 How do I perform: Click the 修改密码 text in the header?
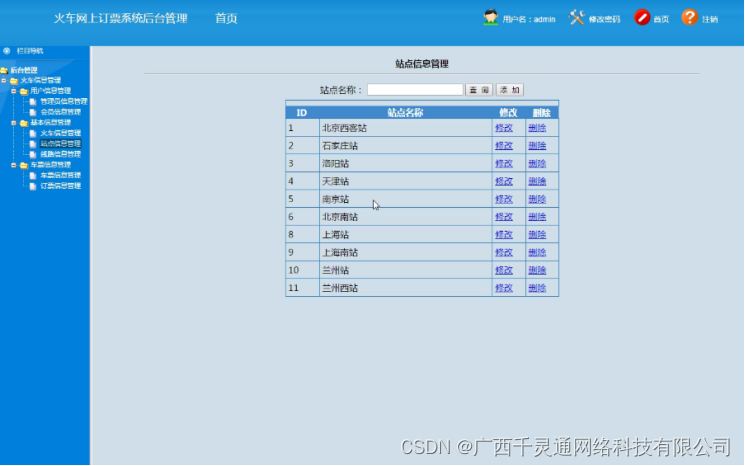click(604, 19)
